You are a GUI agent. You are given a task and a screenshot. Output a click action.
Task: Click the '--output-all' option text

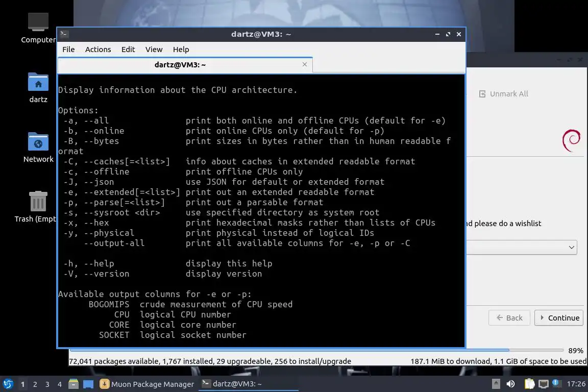coord(114,243)
